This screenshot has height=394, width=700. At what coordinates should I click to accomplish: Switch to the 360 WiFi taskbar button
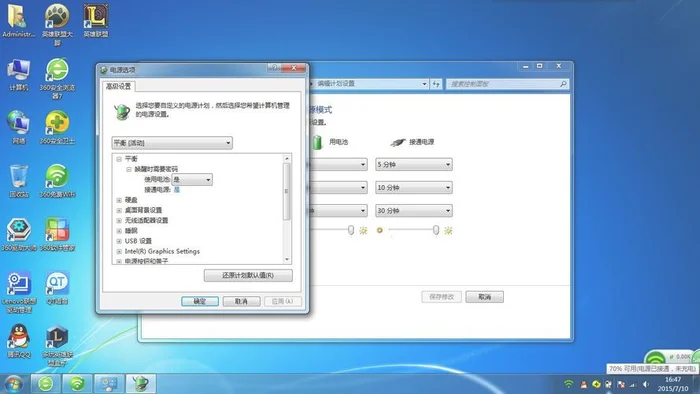pyautogui.click(x=77, y=384)
